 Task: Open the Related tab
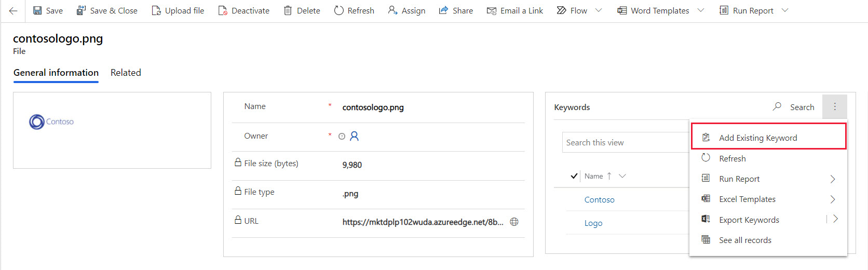pos(126,73)
